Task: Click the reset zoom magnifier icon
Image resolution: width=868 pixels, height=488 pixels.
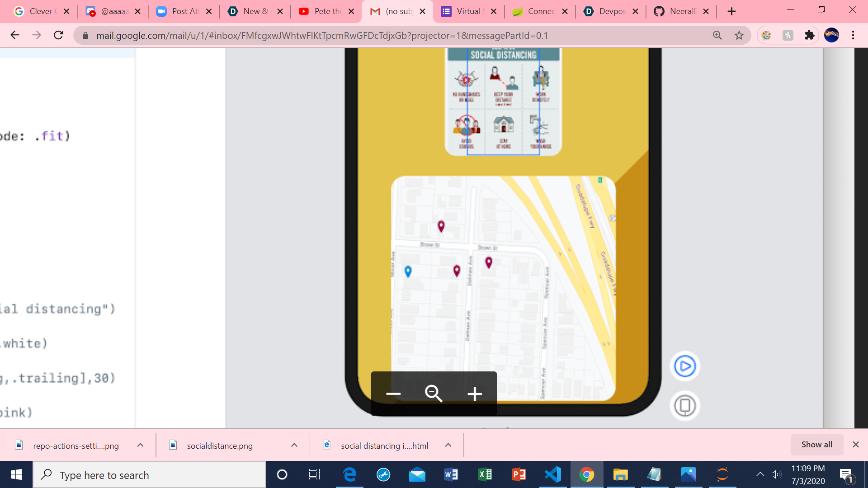Action: tap(433, 394)
